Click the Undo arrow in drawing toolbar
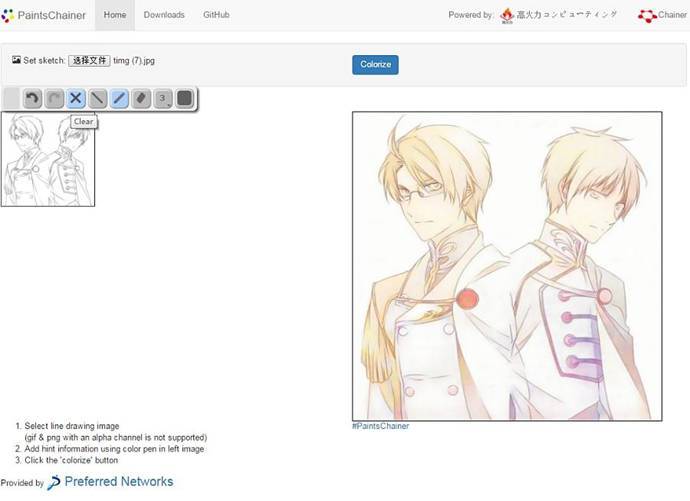690x501 pixels. (32, 98)
